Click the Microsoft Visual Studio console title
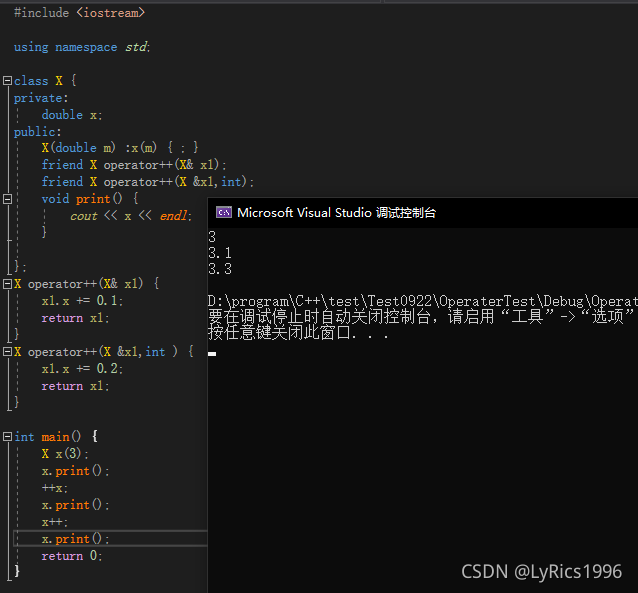This screenshot has width=638, height=593. [336, 213]
